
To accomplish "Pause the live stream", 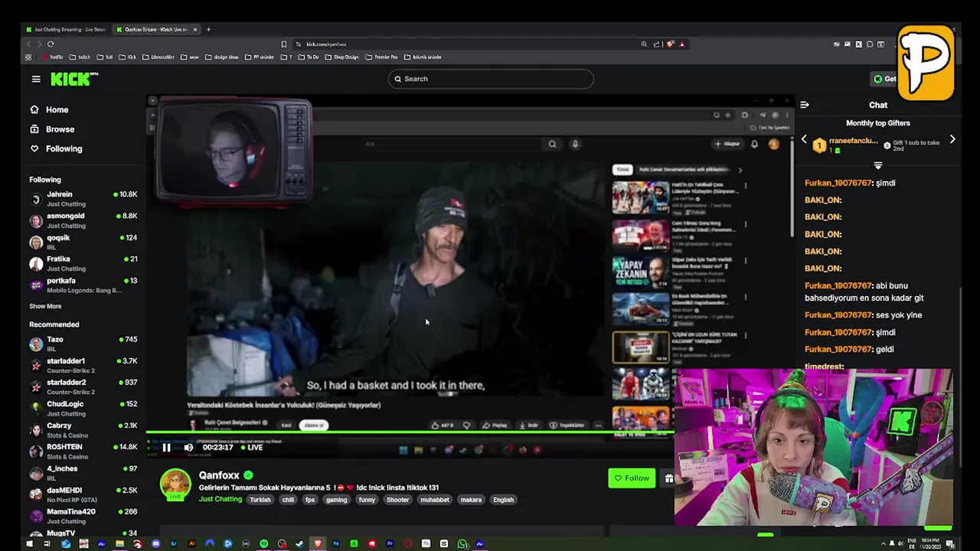I will click(166, 448).
